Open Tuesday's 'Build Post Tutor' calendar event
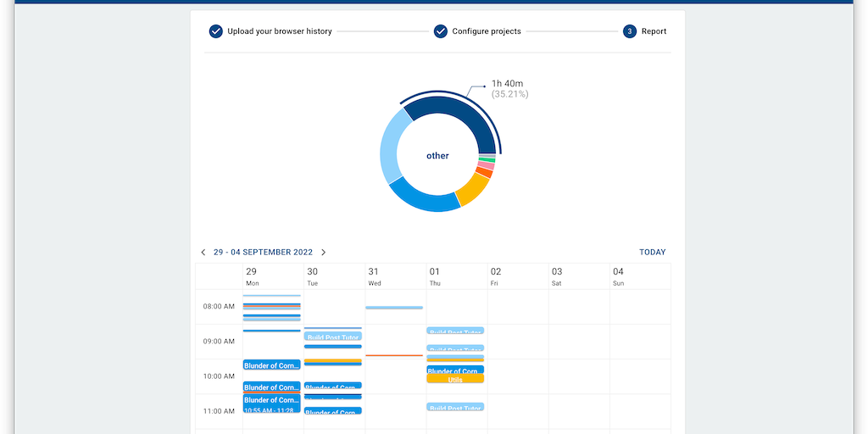Image resolution: width=868 pixels, height=434 pixels. (333, 337)
